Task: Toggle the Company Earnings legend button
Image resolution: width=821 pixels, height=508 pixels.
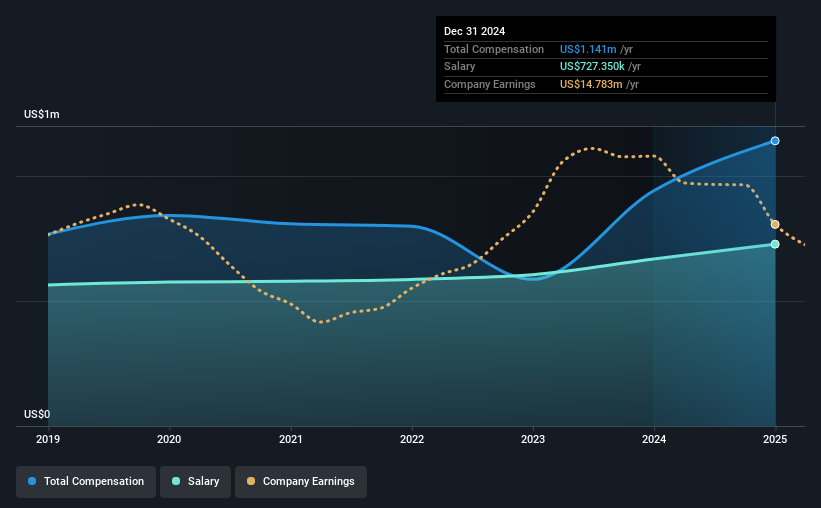Action: pyautogui.click(x=301, y=482)
